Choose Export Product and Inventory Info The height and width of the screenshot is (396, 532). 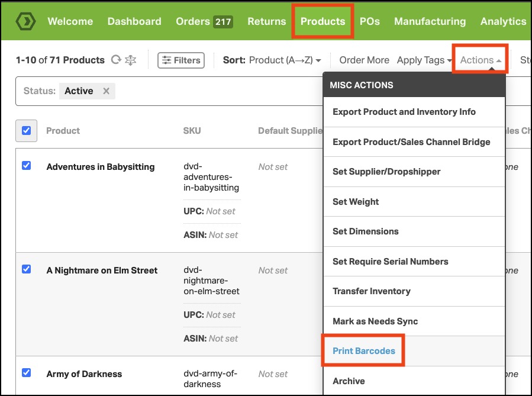[414, 112]
